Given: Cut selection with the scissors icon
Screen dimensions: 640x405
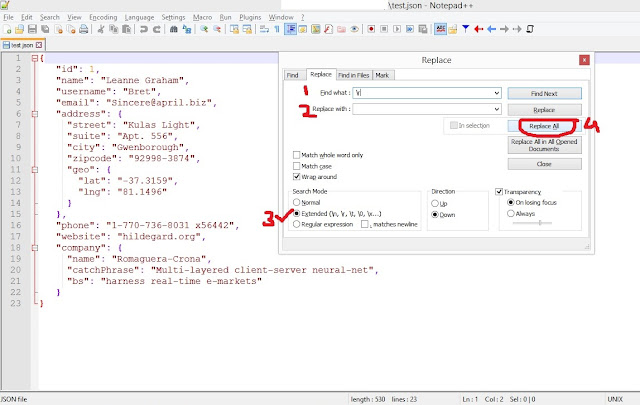Looking at the screenshot, I should coord(101,29).
